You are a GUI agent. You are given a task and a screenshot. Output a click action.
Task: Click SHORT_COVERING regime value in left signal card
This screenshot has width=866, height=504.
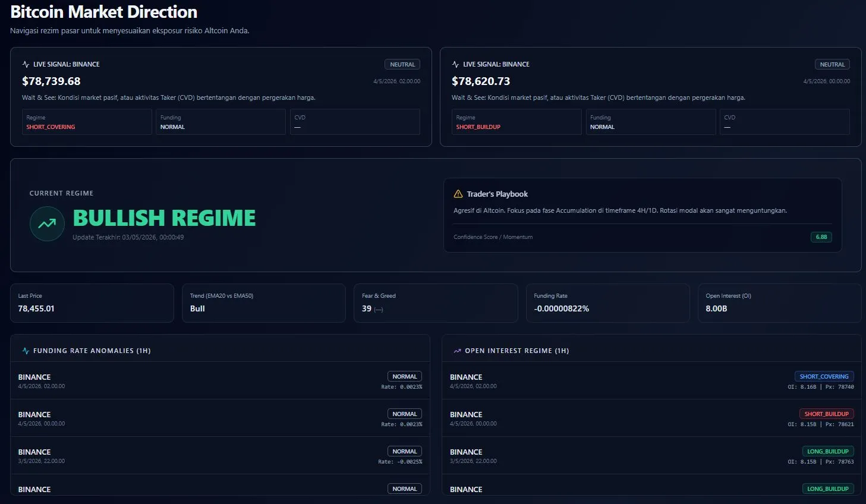click(x=51, y=127)
